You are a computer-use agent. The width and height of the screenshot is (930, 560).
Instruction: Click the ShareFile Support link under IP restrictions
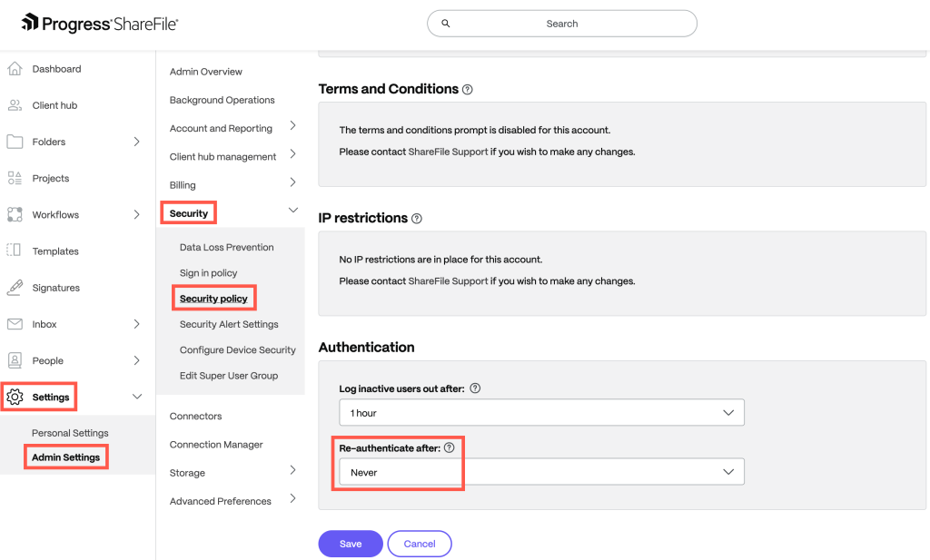tap(448, 280)
